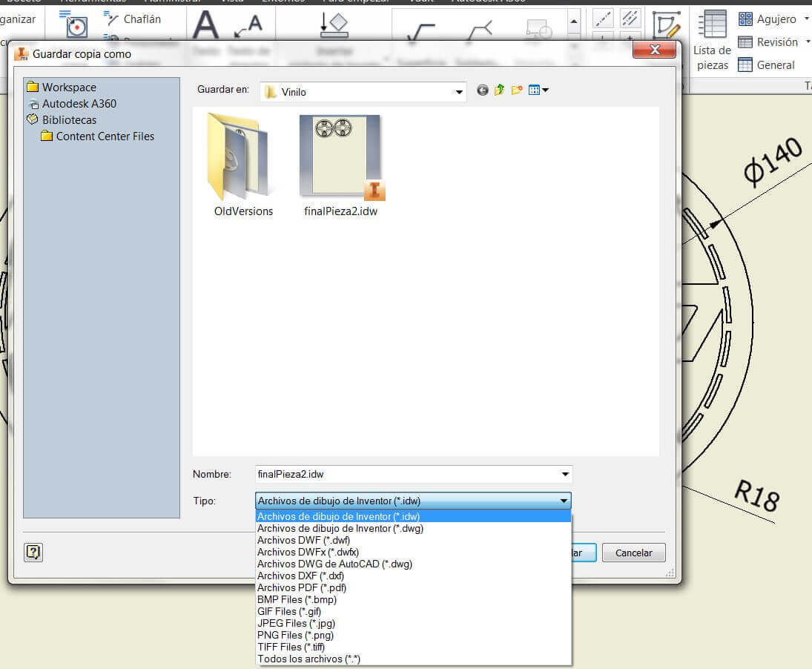The height and width of the screenshot is (669, 812).
Task: Click the help question mark icon
Action: [33, 552]
